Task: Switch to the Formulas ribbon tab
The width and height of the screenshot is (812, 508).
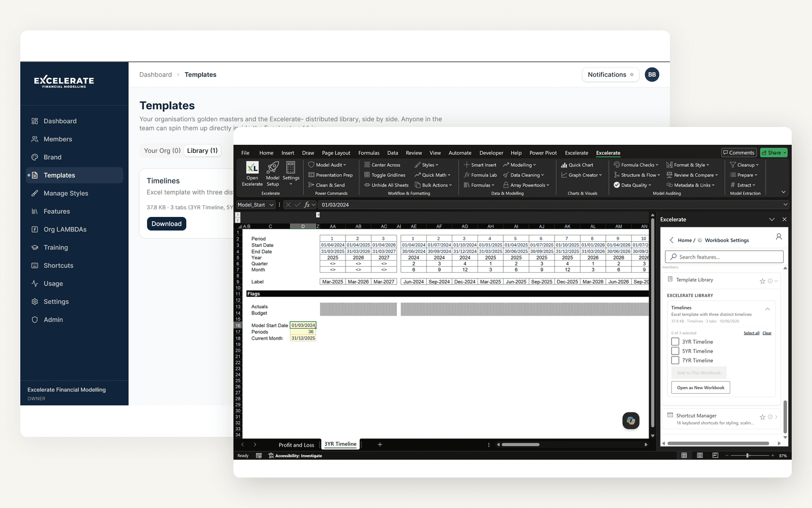Action: pyautogui.click(x=368, y=153)
